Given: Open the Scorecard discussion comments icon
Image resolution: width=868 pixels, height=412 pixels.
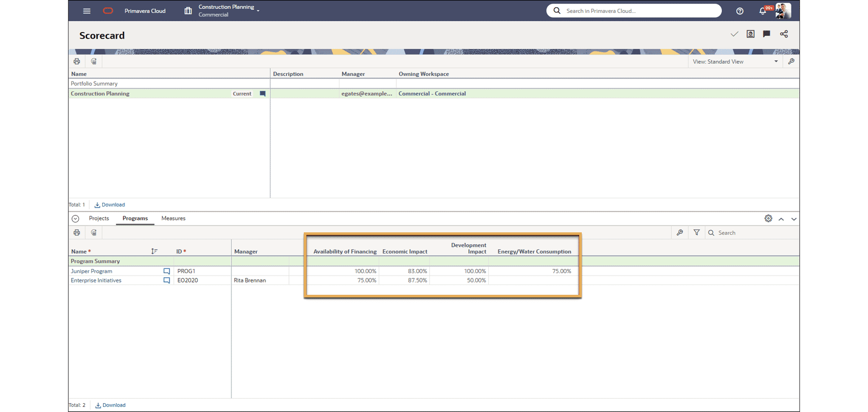Looking at the screenshot, I should [767, 34].
